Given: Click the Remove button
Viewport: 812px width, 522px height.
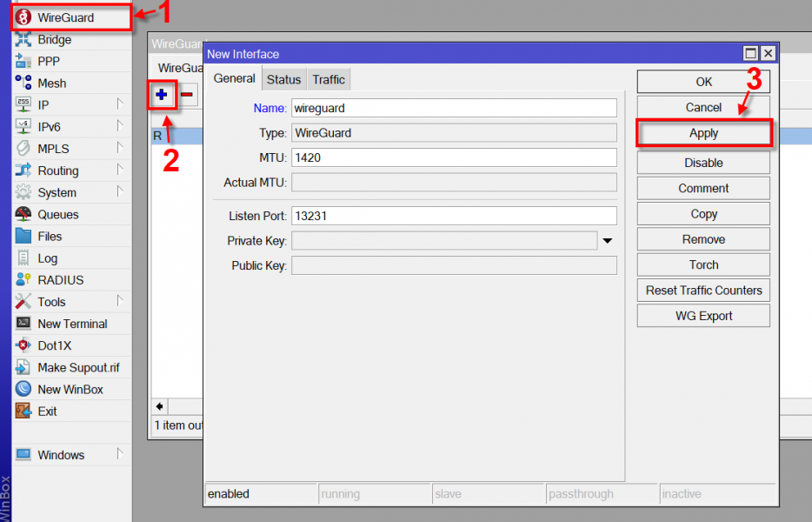Looking at the screenshot, I should (703, 239).
